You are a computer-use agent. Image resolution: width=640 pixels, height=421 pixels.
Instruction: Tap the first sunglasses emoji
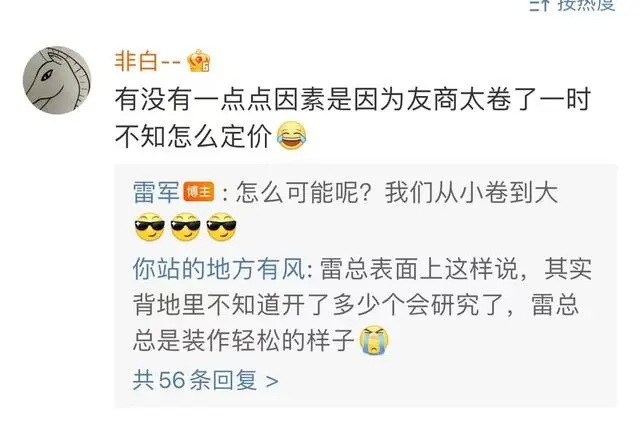point(150,227)
